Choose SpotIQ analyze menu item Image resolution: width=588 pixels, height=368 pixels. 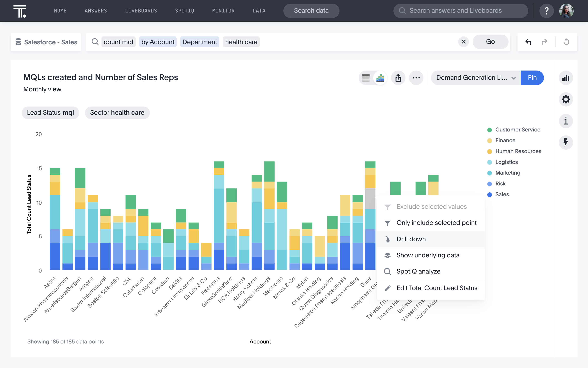pos(431,271)
